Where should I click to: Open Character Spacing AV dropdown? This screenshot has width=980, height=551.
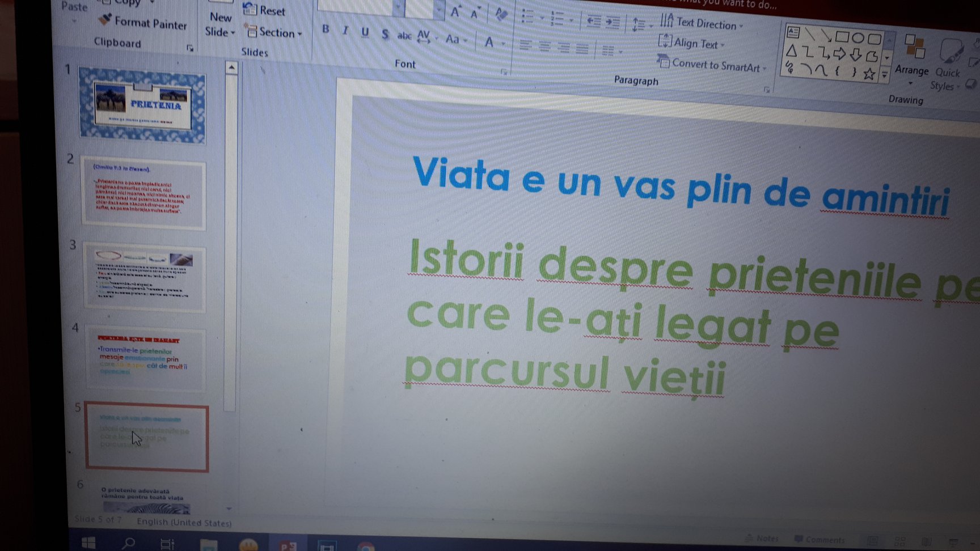tap(427, 37)
